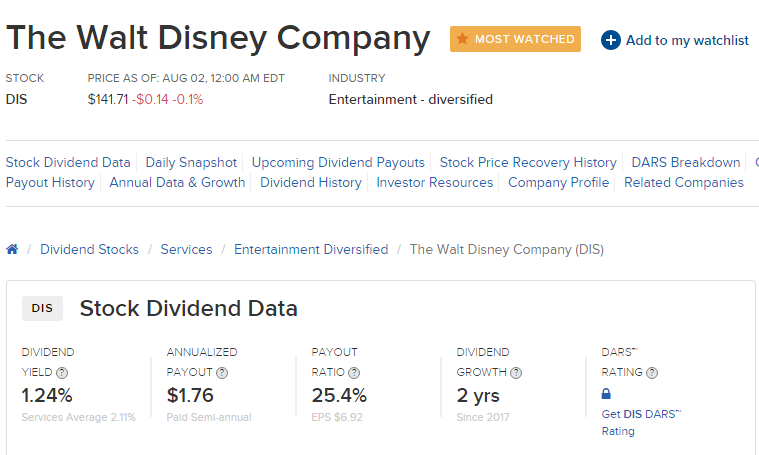Image resolution: width=759 pixels, height=455 pixels.
Task: Open the DARS Breakdown link
Action: tap(686, 162)
